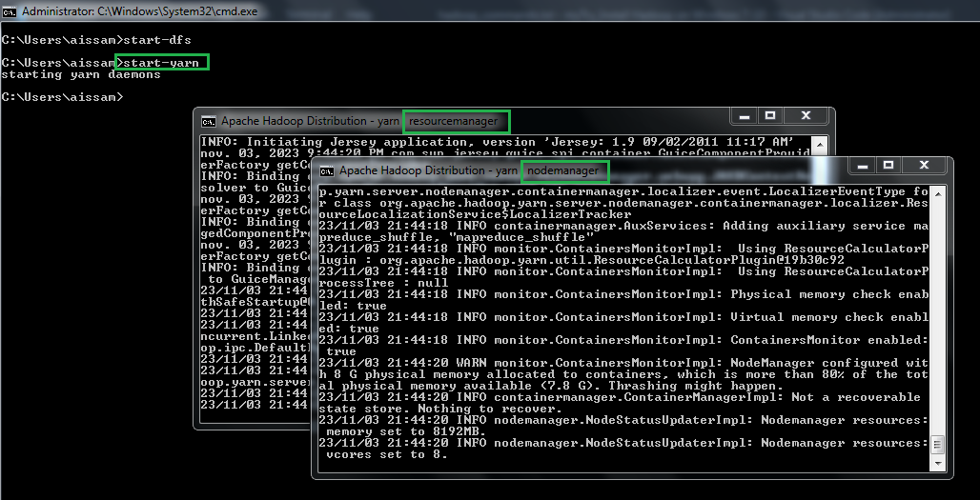Click 'thSafeStartup' line in resourcemanager window
The height and width of the screenshot is (500, 980).
tap(255, 302)
